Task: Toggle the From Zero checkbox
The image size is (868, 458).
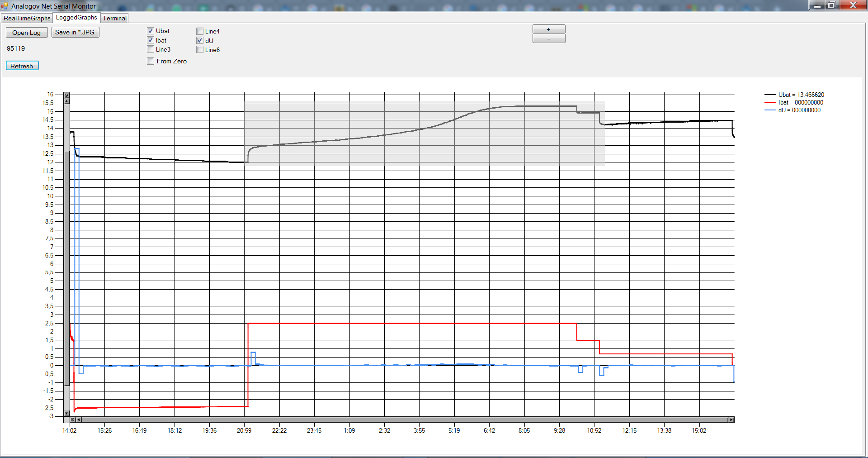Action: (151, 61)
